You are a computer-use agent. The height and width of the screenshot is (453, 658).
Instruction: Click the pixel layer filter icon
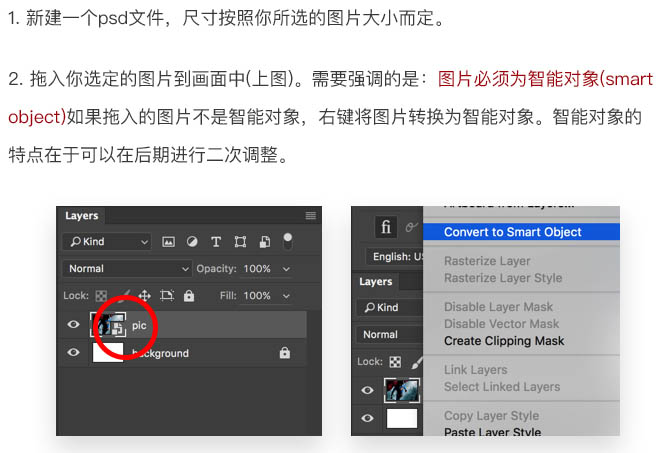point(168,242)
